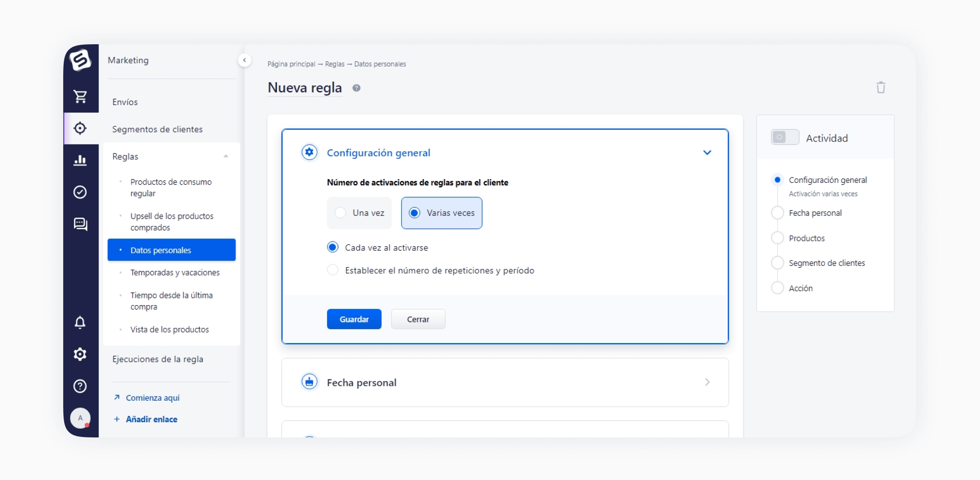Collapse the Reglas menu group
Viewport: 980px width, 480px height.
(226, 156)
